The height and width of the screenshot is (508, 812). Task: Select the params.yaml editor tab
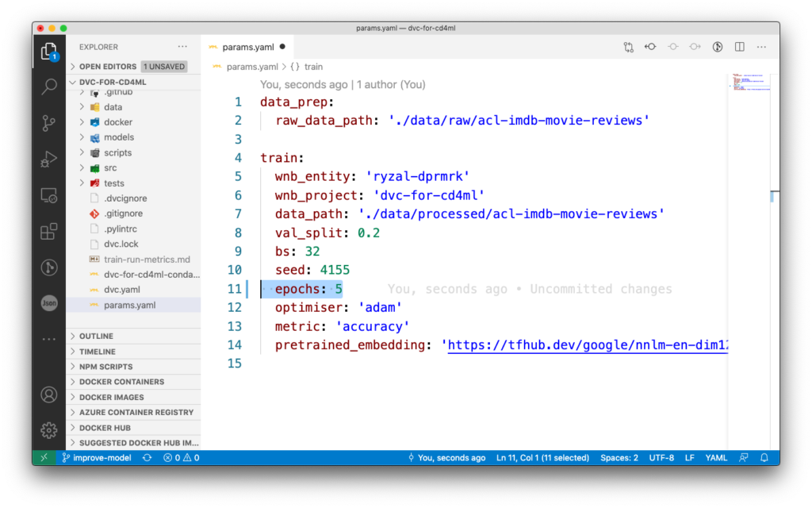pyautogui.click(x=247, y=47)
